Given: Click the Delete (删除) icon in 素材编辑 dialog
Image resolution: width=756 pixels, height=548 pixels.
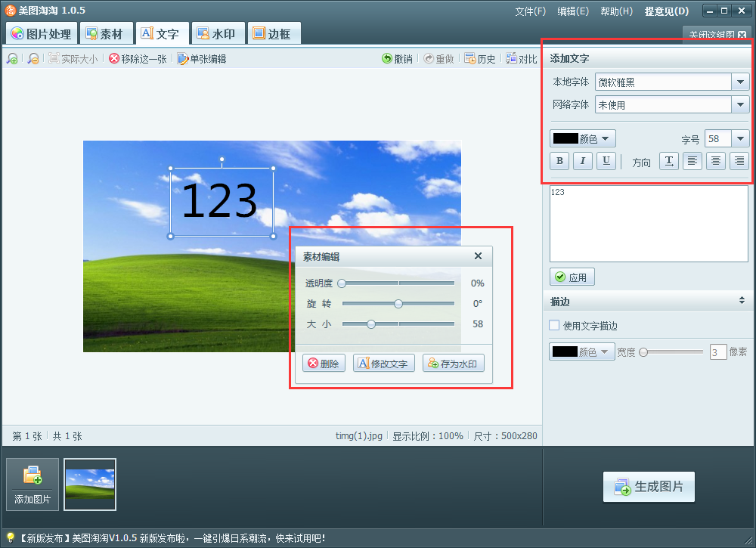Looking at the screenshot, I should (x=324, y=363).
